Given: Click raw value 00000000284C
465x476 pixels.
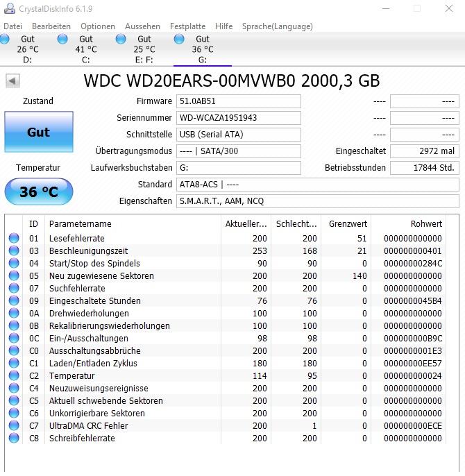Looking at the screenshot, I should click(413, 264).
